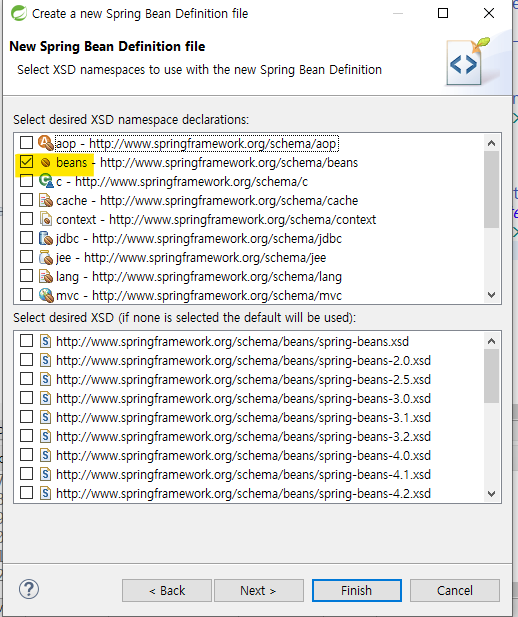This screenshot has height=617, width=518.
Task: Click the context namespace icon
Action: coord(46,219)
